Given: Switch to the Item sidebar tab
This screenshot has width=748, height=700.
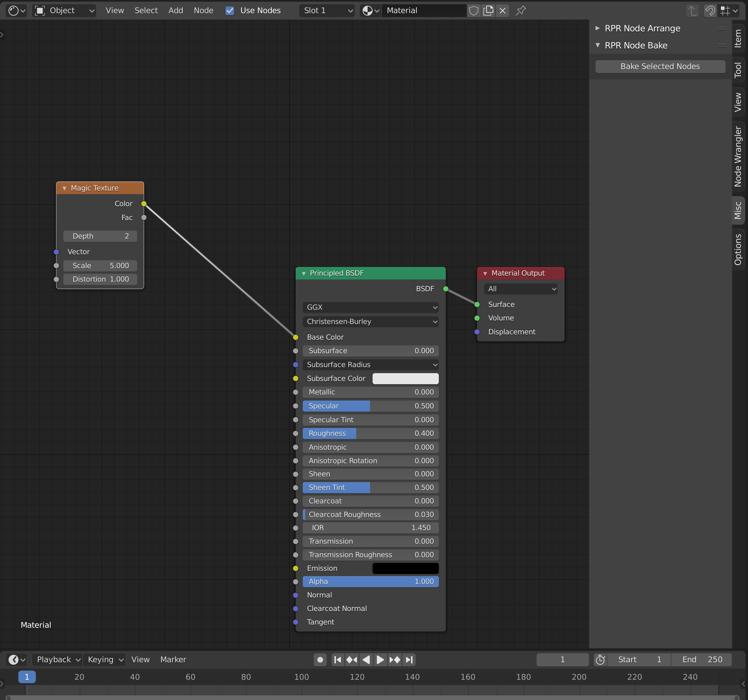Looking at the screenshot, I should (738, 38).
